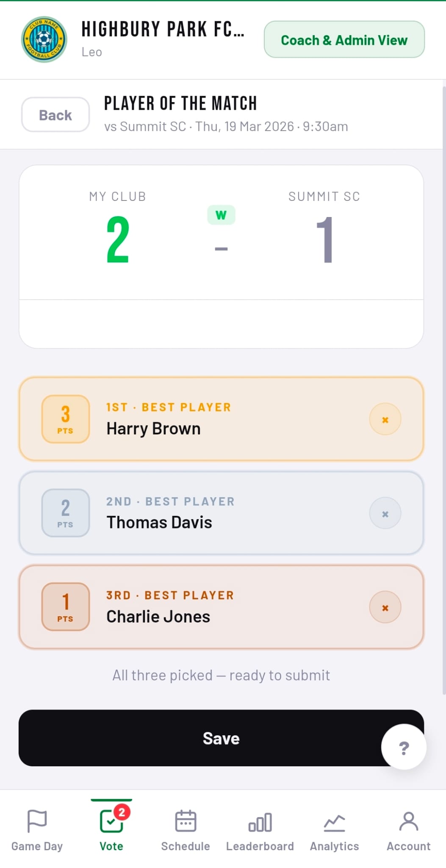Remove Thomas Davis from 2nd pick
This screenshot has height=868, width=446.
coord(385,514)
